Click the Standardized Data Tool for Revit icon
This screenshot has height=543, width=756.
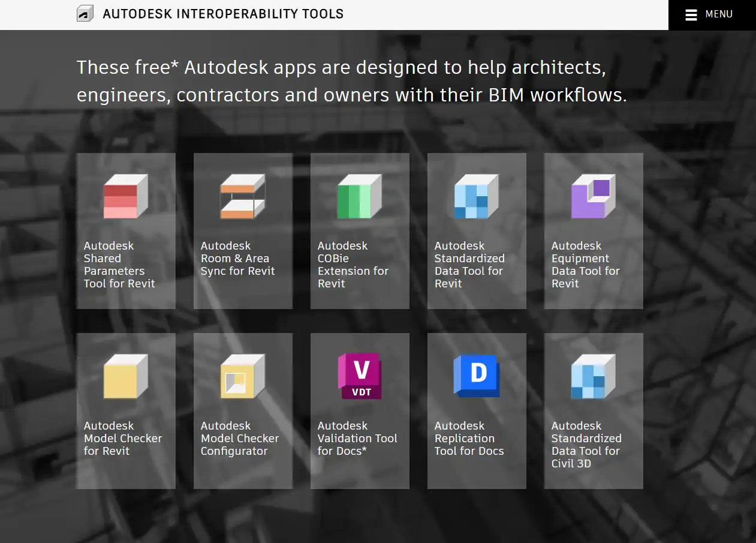pyautogui.click(x=476, y=196)
